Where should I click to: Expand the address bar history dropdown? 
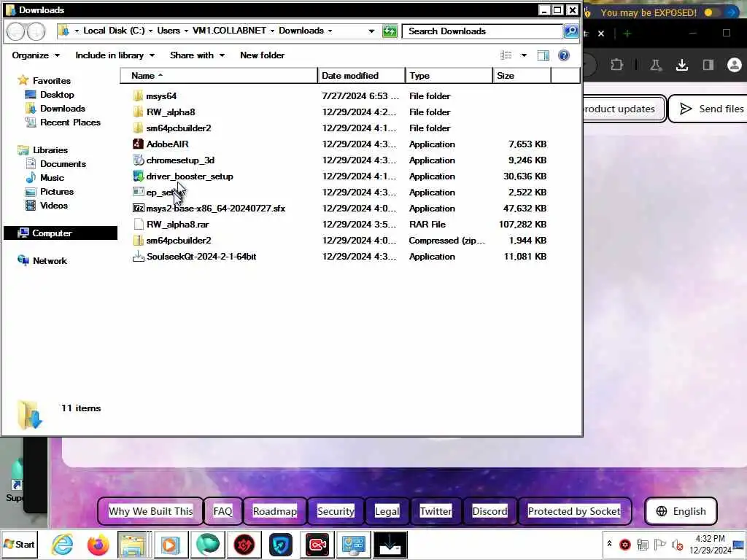click(371, 31)
